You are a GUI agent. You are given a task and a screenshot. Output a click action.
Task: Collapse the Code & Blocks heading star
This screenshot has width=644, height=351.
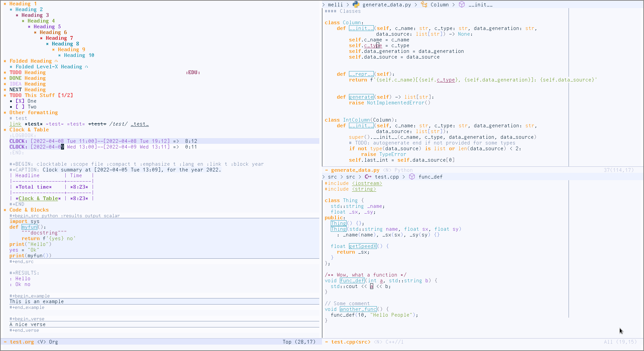tap(5, 210)
